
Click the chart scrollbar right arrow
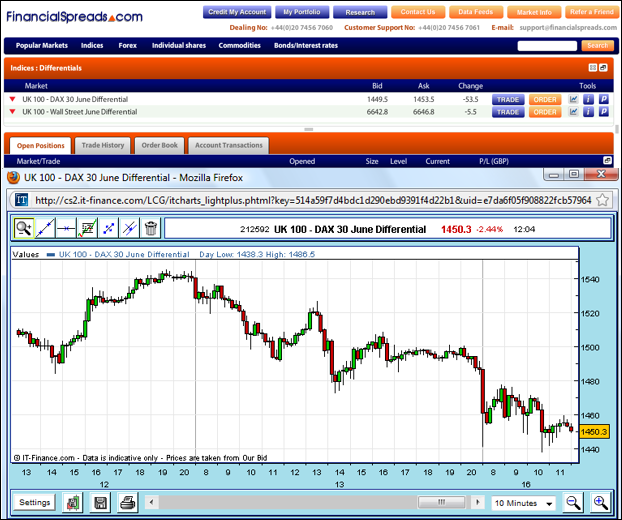coord(478,503)
